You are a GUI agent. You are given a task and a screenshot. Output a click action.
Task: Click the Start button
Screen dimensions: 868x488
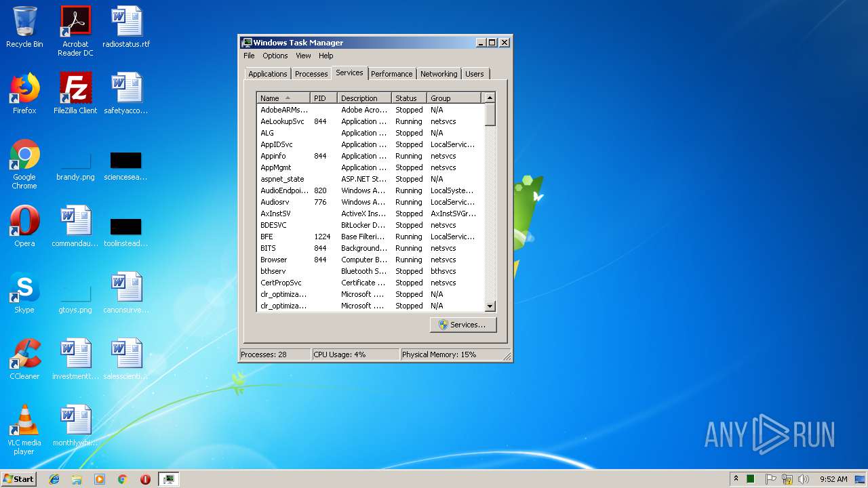[x=18, y=479]
